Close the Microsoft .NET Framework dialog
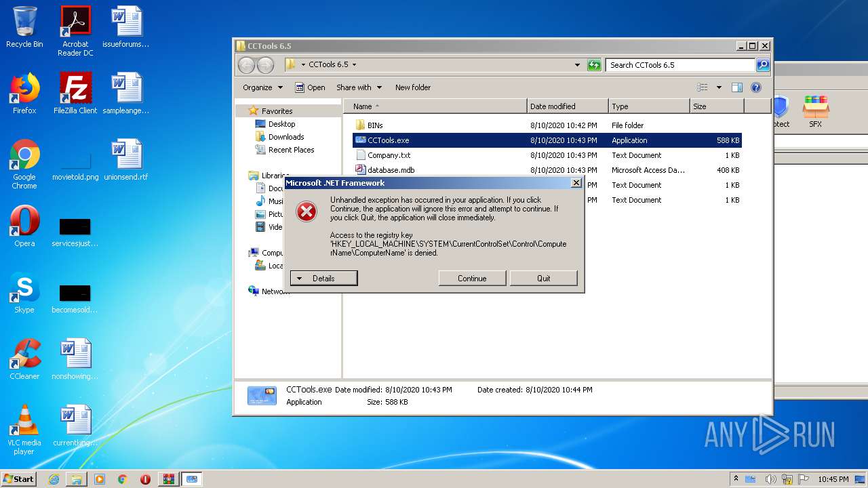 pos(576,183)
